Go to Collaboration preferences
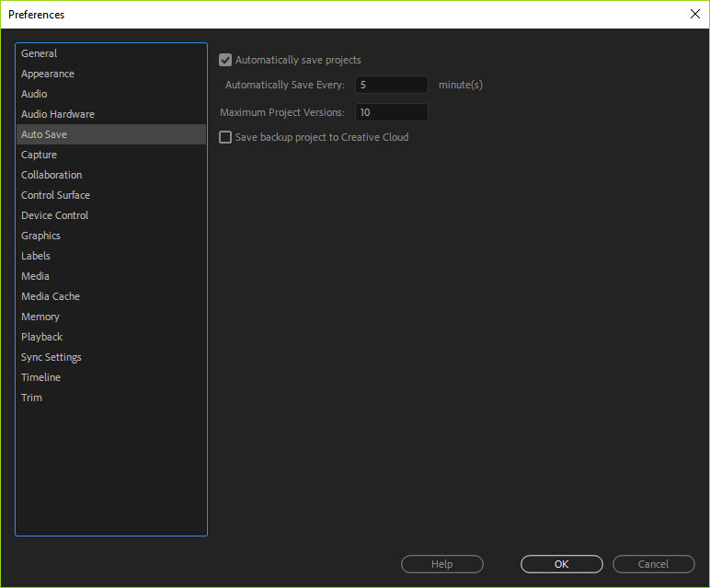The width and height of the screenshot is (710, 588). 52,175
